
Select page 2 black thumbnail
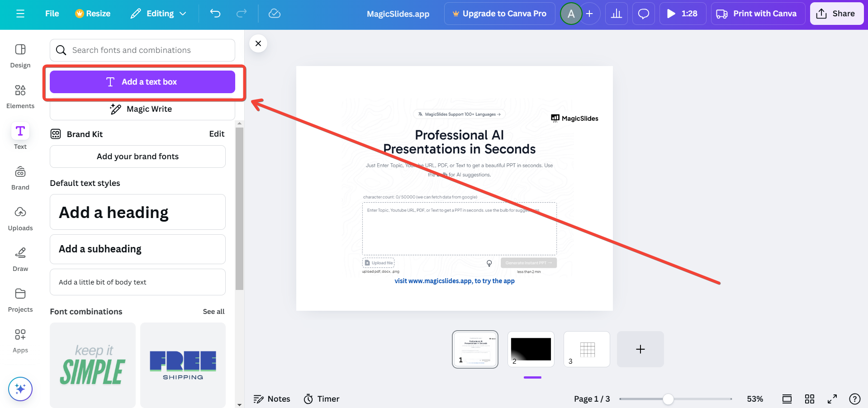[531, 349]
